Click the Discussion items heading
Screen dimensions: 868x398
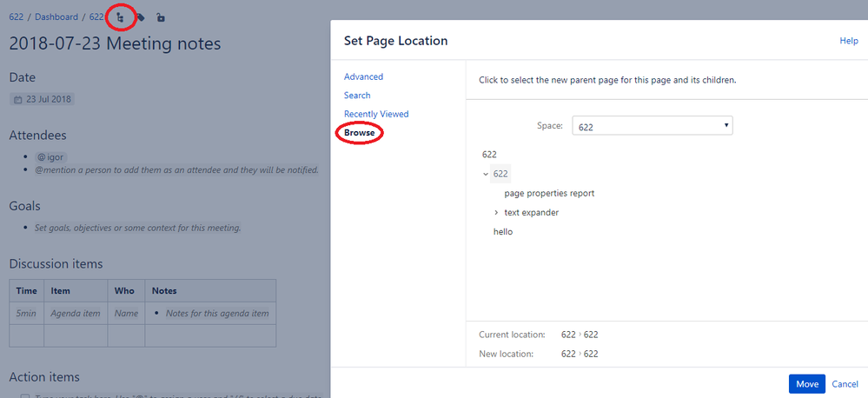(x=56, y=264)
